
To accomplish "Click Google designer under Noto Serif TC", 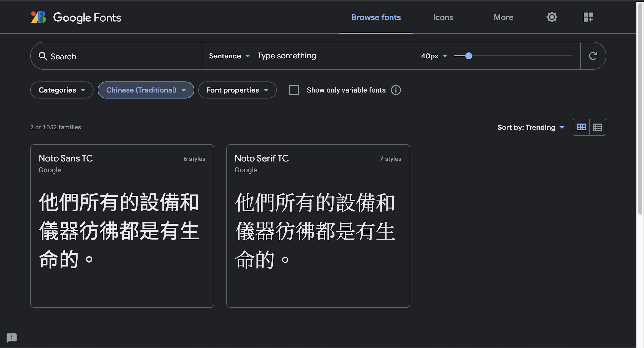I will coord(246,170).
